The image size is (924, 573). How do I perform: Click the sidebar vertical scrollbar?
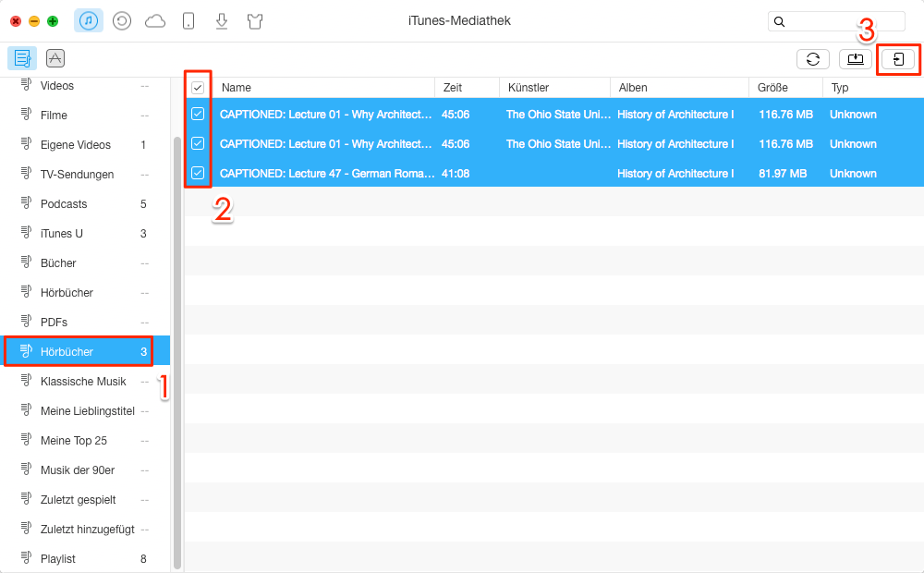(x=177, y=352)
